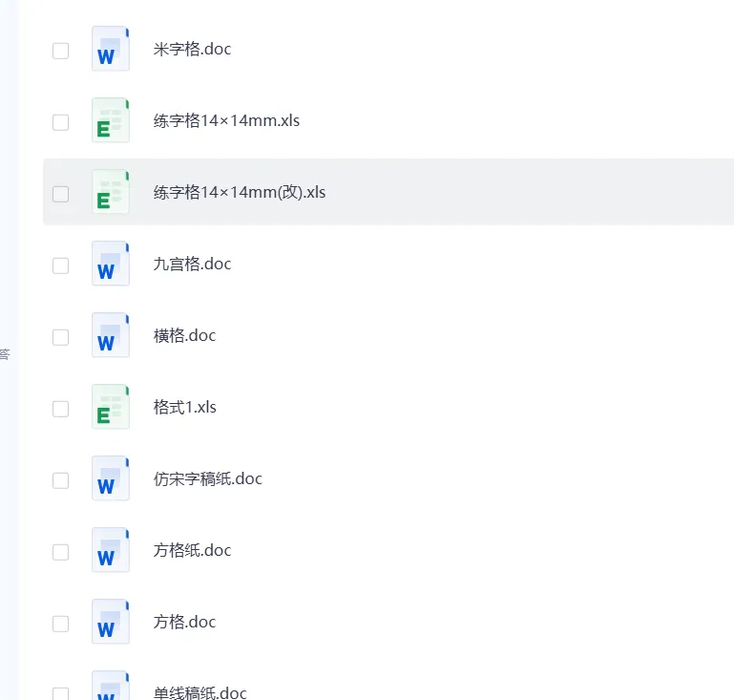
Task: Mark the checkbox for 方格纸.doc
Action: 60,552
